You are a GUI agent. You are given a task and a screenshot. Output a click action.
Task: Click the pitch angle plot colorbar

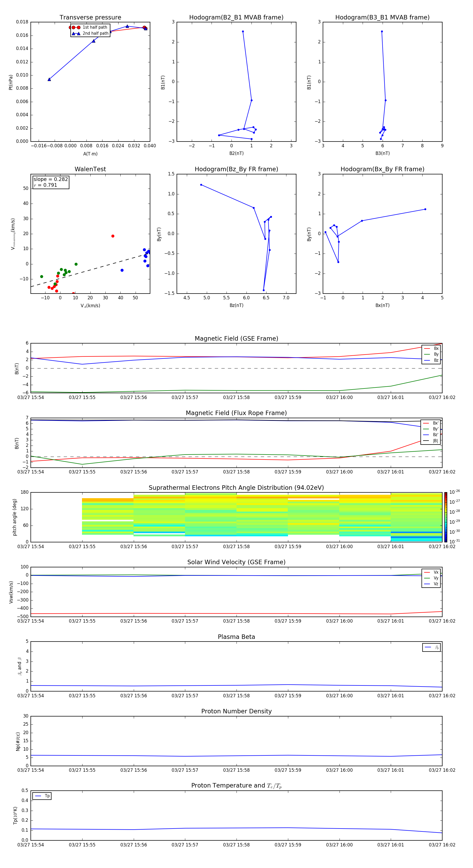pos(446,517)
